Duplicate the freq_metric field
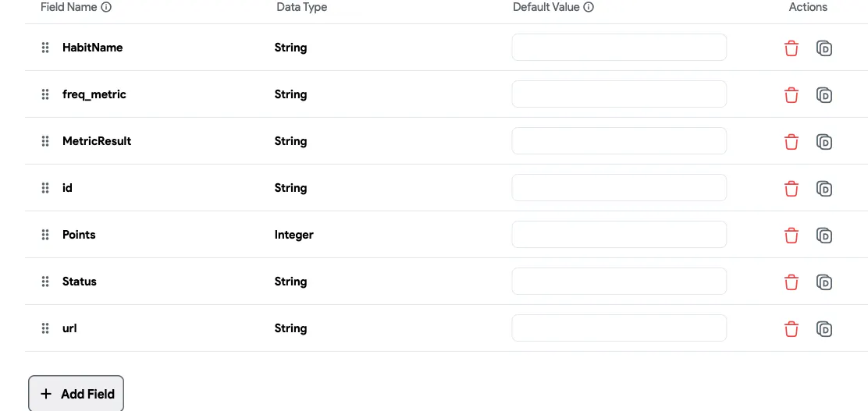Viewport: 868px width, 411px height. click(824, 95)
